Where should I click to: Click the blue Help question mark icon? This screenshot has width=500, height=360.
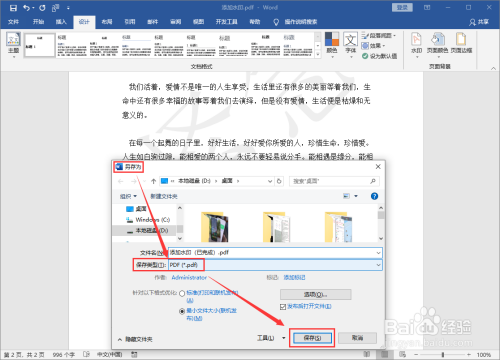click(374, 196)
